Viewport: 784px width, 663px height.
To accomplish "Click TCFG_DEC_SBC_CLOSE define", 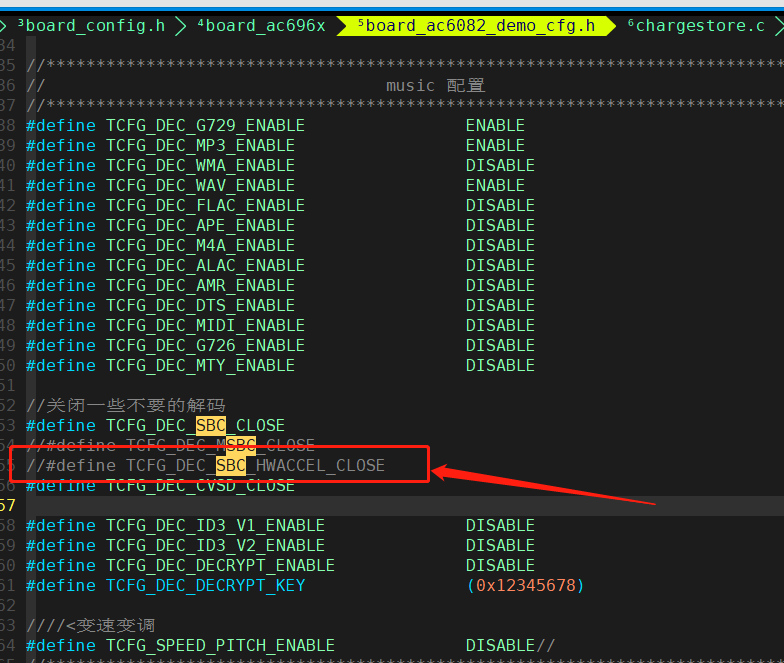I will point(156,426).
